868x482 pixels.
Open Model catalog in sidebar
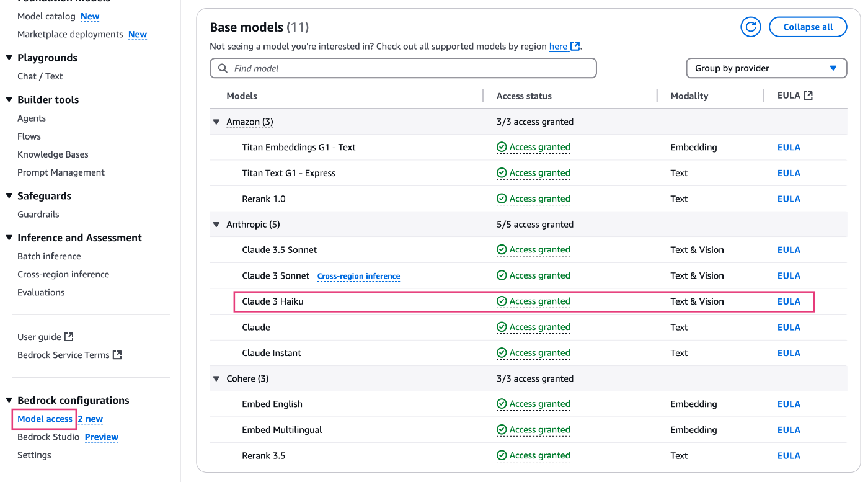click(x=46, y=16)
